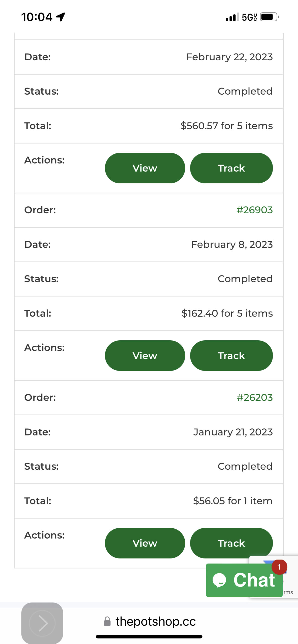Tap the 5G network indicator

pos(249,17)
